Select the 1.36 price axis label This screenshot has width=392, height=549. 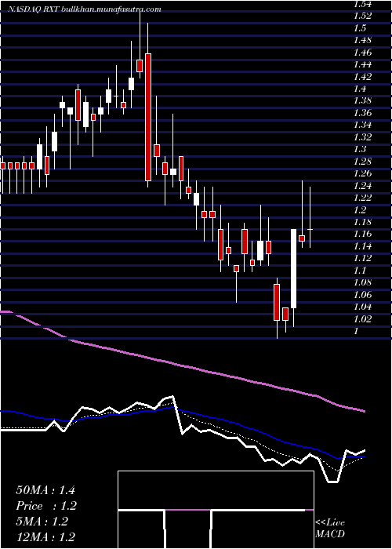tap(362, 113)
